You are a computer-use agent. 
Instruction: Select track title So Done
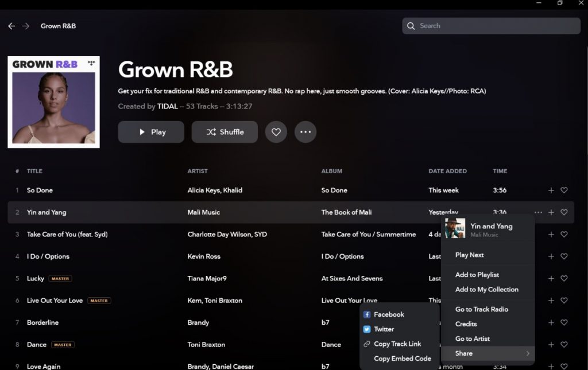tap(40, 190)
